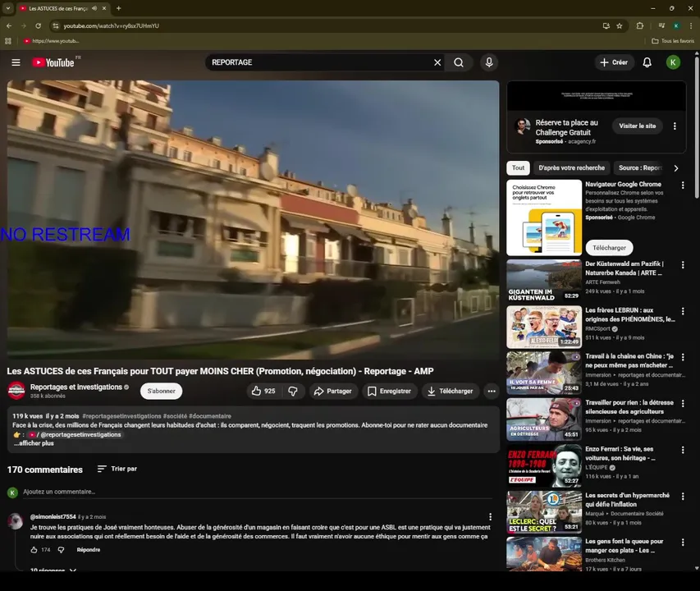
Task: Open the Giganten im Küstenwald video thumbnail
Action: pos(544,281)
